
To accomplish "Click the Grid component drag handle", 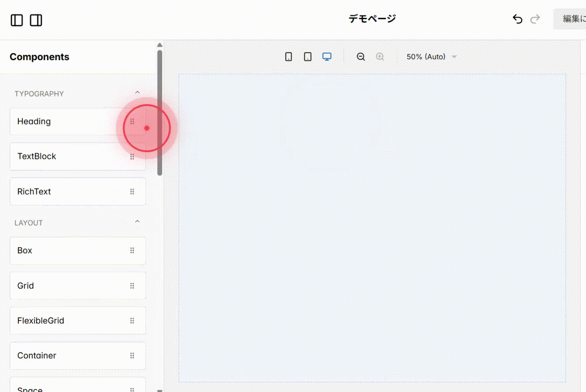I will point(132,285).
